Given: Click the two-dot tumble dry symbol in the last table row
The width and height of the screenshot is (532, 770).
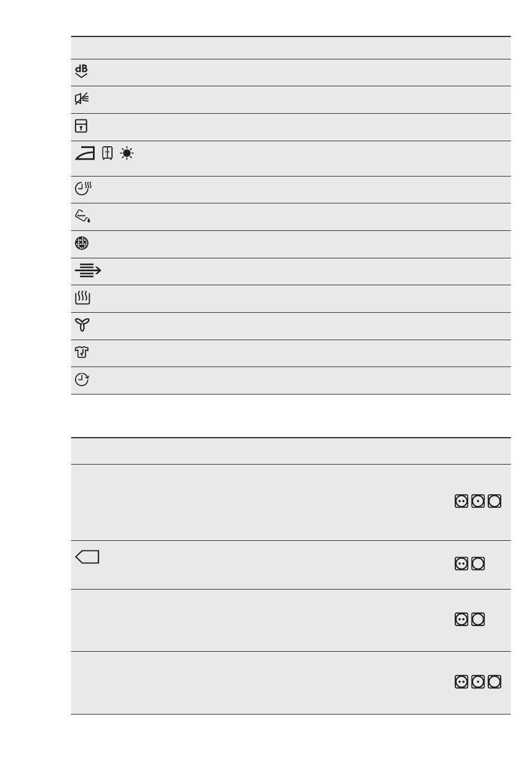Looking at the screenshot, I should [461, 682].
